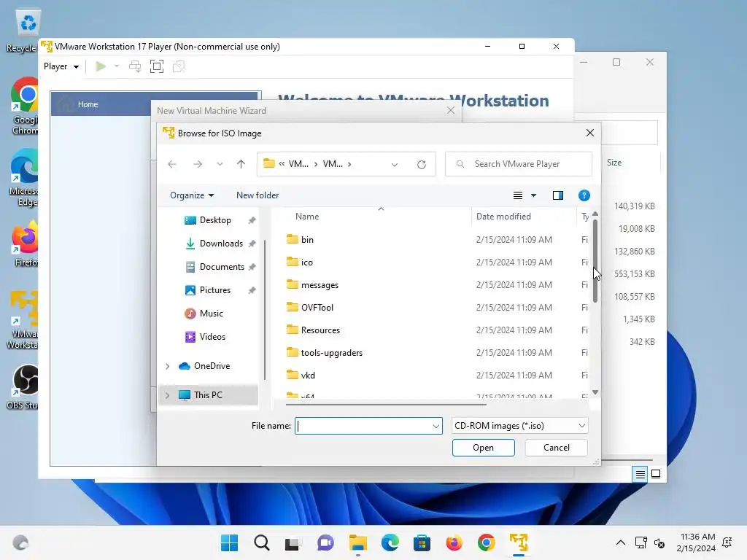
Task: Go up one folder level
Action: [241, 164]
